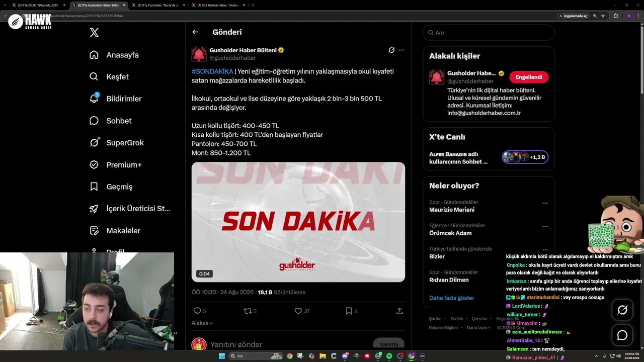Open Bildirimler notifications bell
Viewport: 644px width, 362px height.
click(115, 99)
